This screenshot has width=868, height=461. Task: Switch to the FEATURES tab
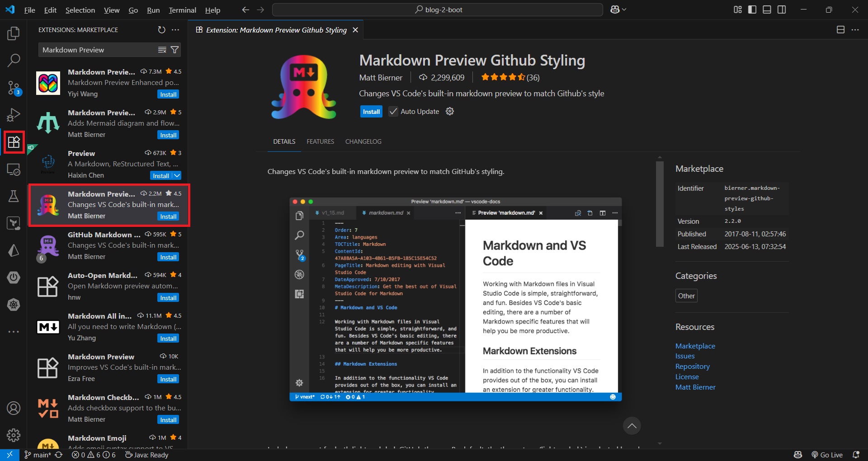320,141
